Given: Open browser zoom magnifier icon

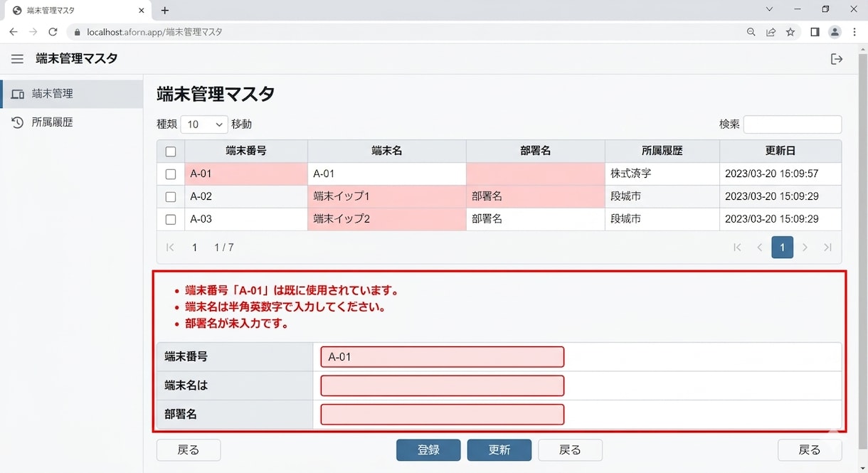Looking at the screenshot, I should [751, 32].
